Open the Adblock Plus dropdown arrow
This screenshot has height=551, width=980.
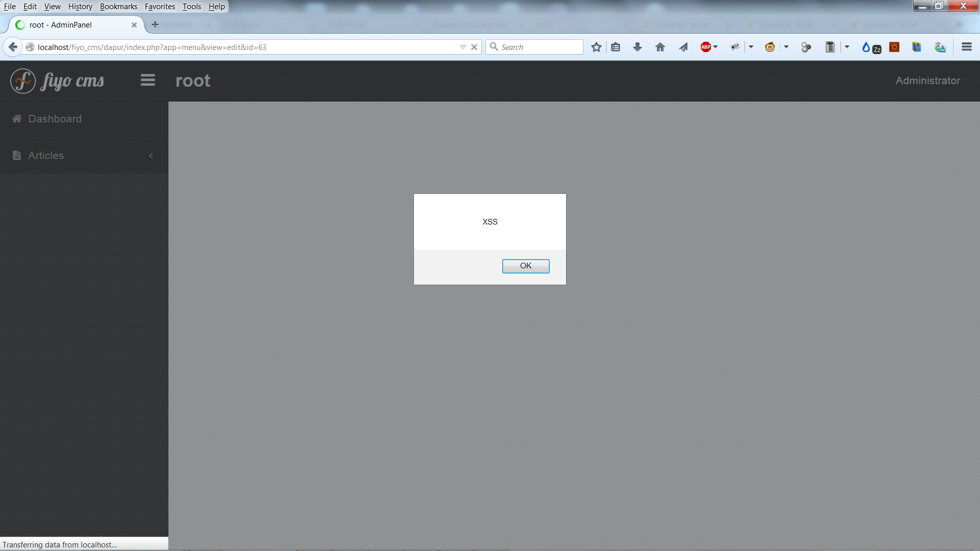pos(716,47)
